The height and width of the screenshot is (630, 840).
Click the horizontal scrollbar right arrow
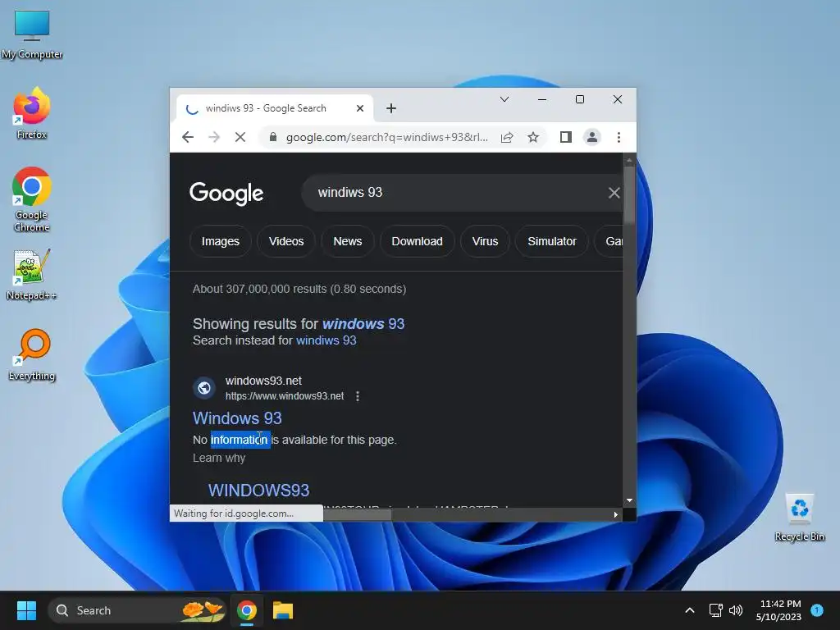pos(615,514)
